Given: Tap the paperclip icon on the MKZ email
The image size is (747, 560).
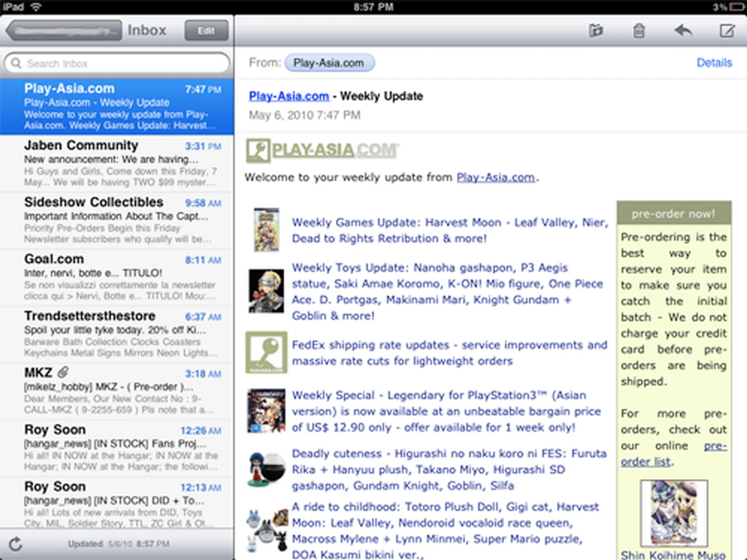Looking at the screenshot, I should click(62, 373).
